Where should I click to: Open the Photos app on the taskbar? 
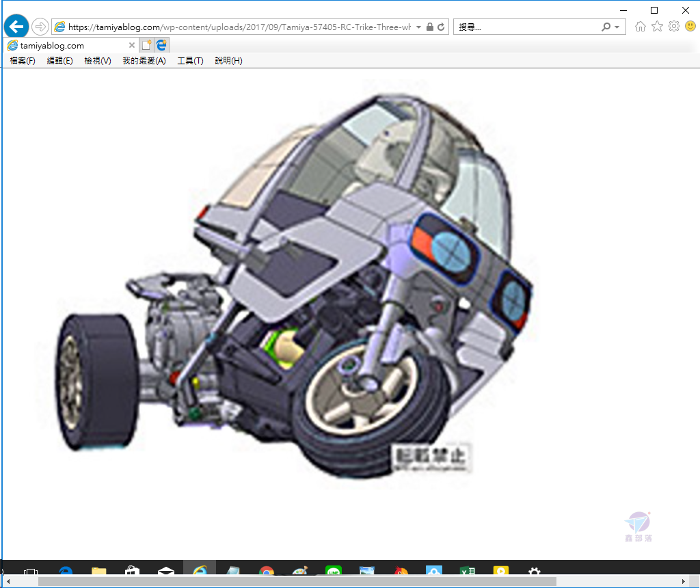pyautogui.click(x=367, y=571)
